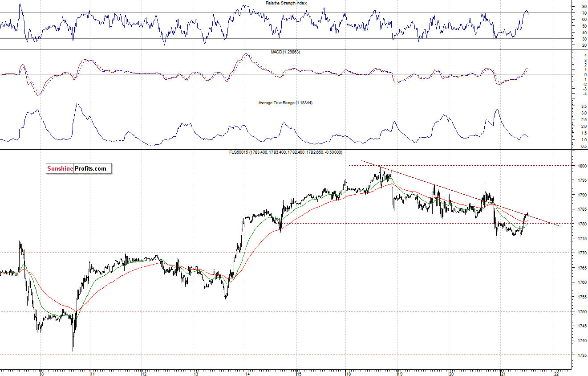This screenshot has width=588, height=376.
Task: Click date label 19 on time axis
Action: (400, 373)
